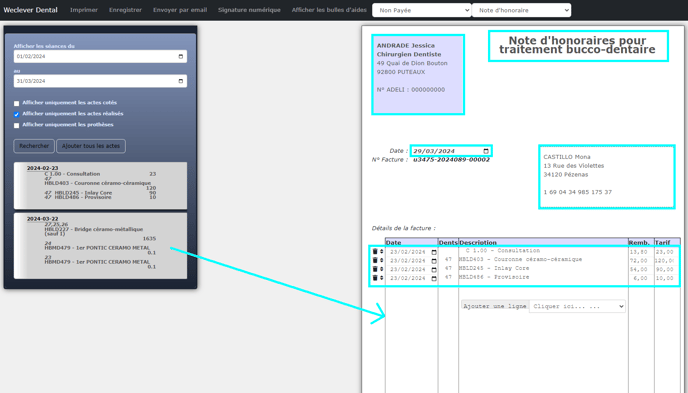Open calendar picker on Inlay Core line date

(434, 270)
